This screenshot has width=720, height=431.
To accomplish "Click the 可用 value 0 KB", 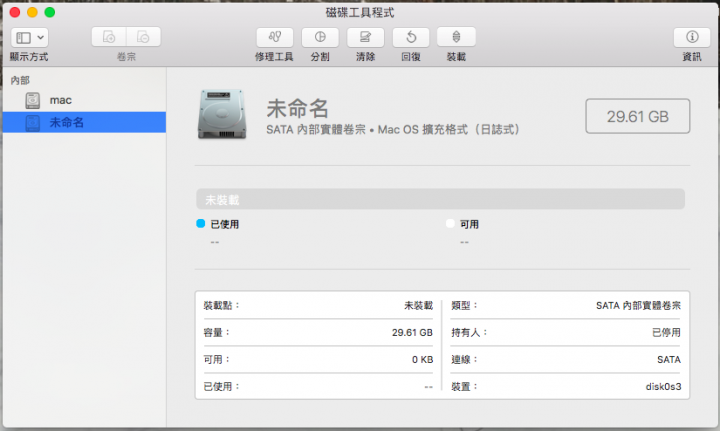I will click(422, 359).
